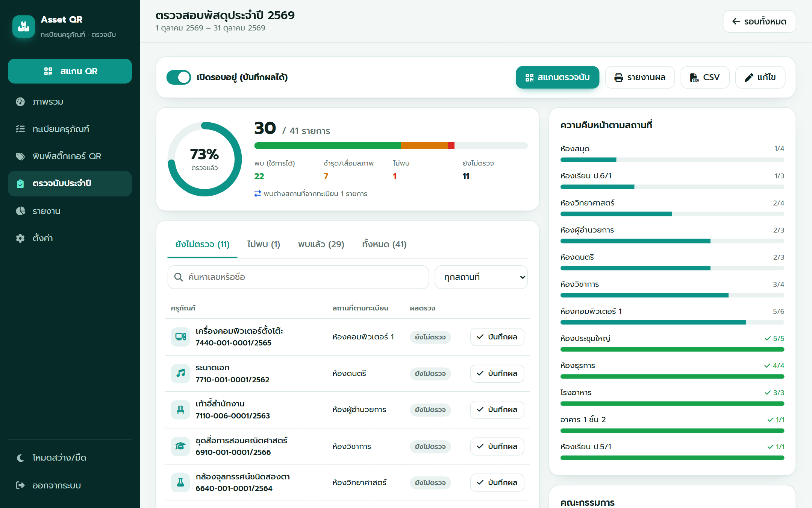Screen dimensions: 812x508
Task: Click the สแกนตรวจนับ button
Action: [557, 78]
